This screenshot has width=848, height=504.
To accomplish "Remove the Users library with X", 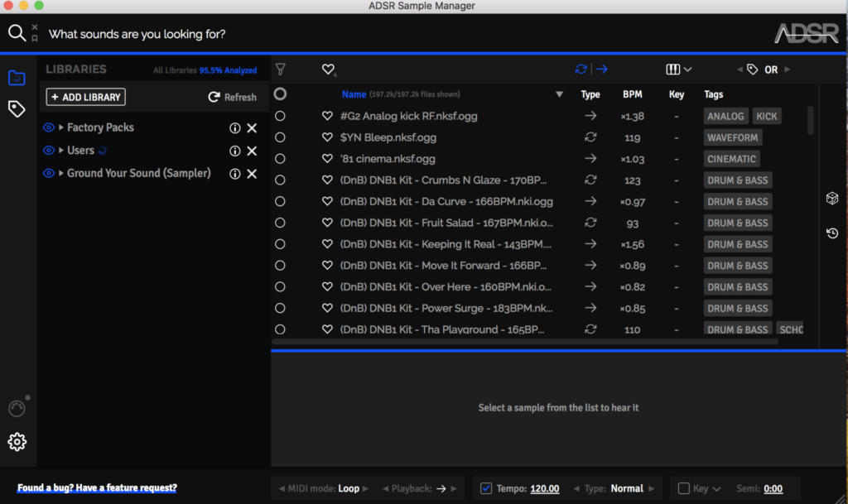I will (252, 151).
